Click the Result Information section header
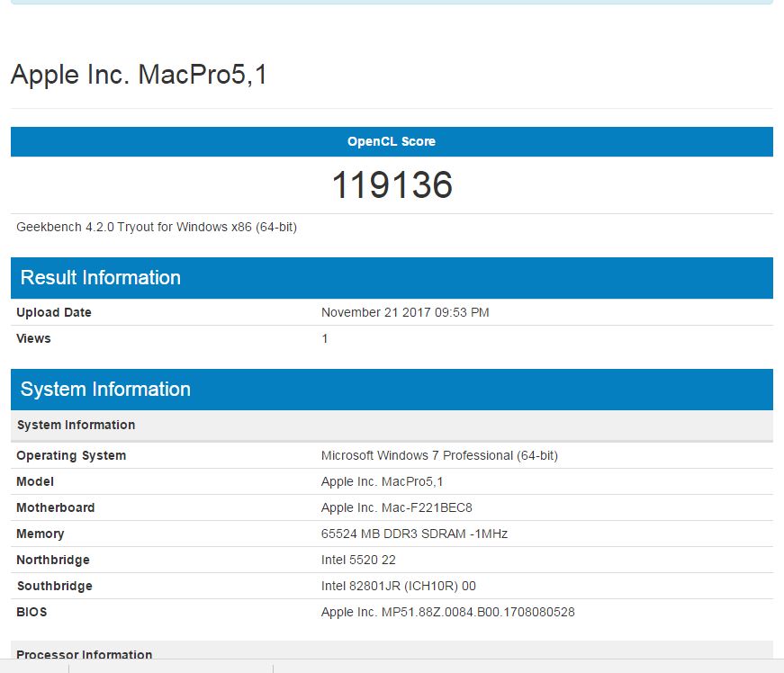784x673 pixels. [392, 278]
